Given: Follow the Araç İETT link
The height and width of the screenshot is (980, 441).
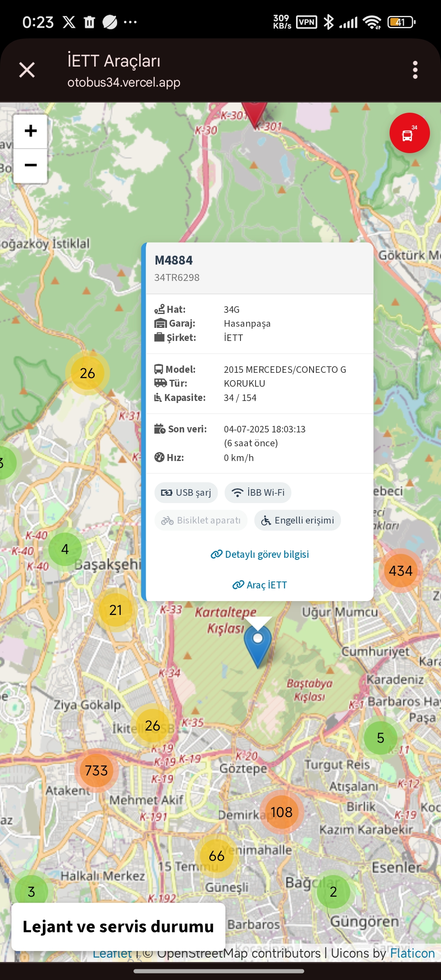Looking at the screenshot, I should point(260,585).
